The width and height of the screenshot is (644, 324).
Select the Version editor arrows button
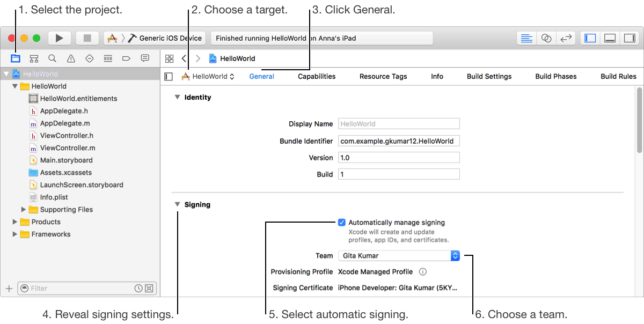(x=565, y=38)
